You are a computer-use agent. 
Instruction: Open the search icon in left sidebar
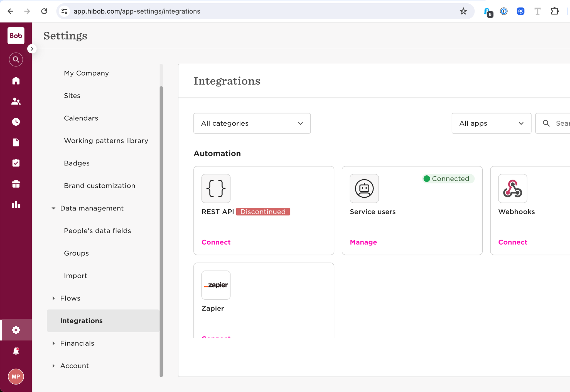coord(16,59)
